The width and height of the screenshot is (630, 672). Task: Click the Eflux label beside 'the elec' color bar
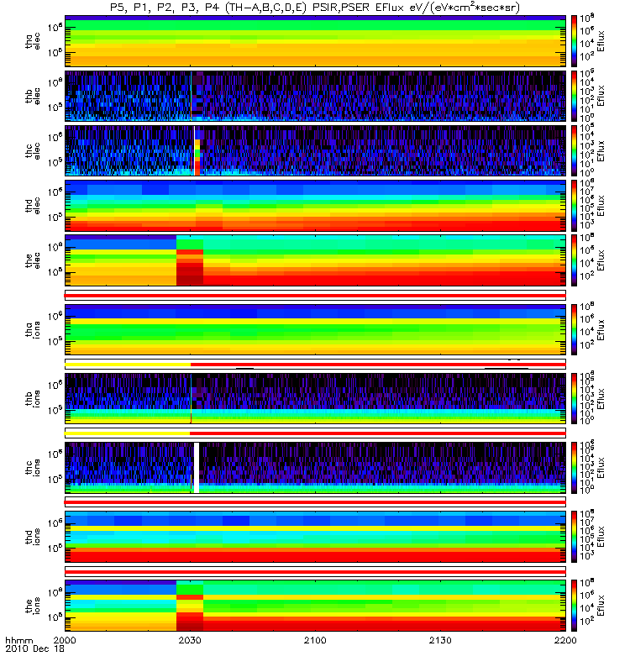click(601, 260)
